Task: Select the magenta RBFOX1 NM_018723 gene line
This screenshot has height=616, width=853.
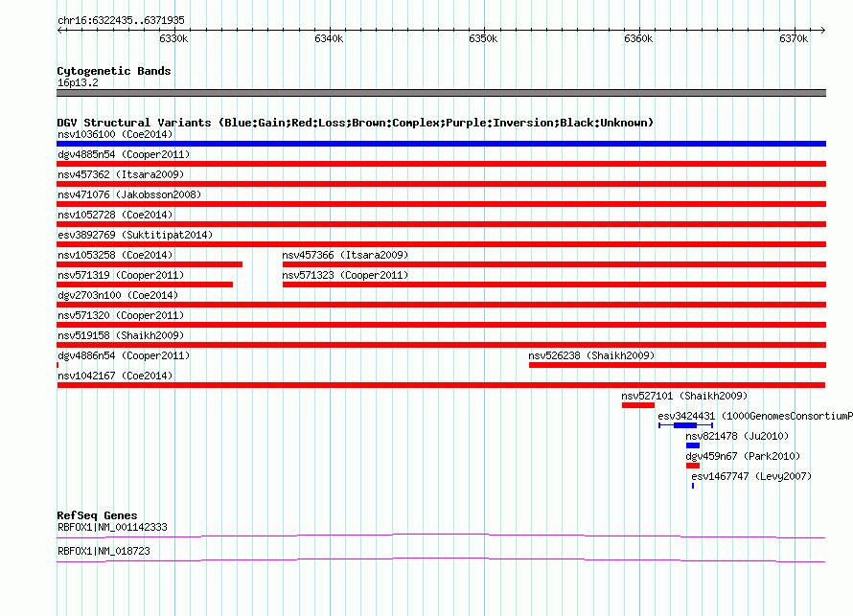Action: (x=441, y=560)
